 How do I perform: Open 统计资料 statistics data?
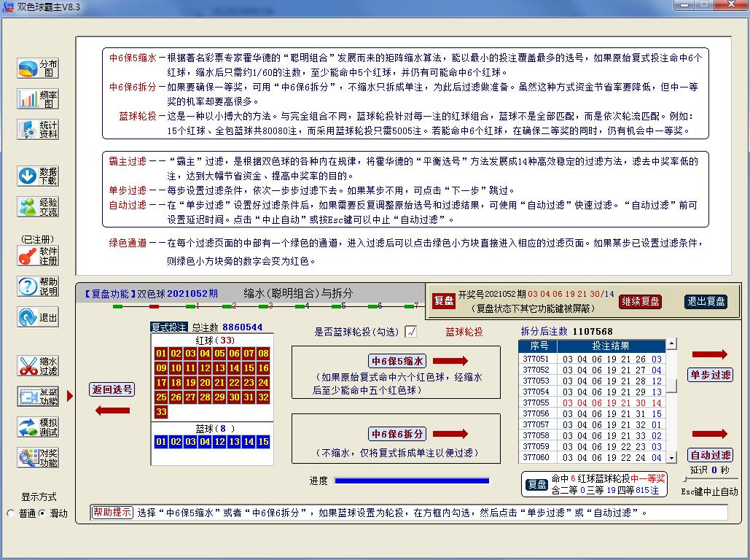(x=38, y=130)
